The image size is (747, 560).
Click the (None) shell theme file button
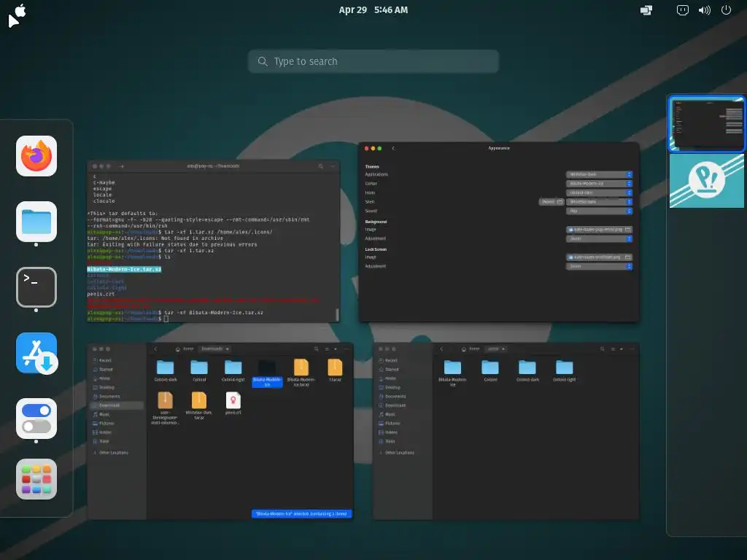point(551,201)
